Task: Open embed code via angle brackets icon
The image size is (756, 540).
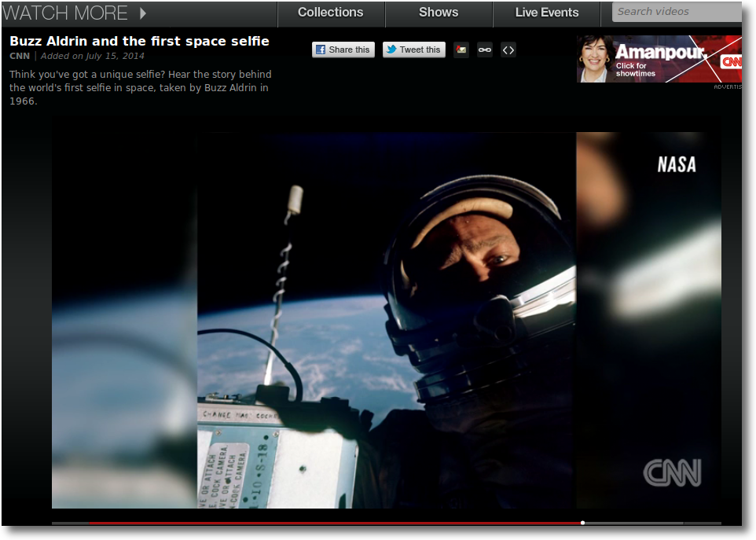Action: pyautogui.click(x=508, y=50)
